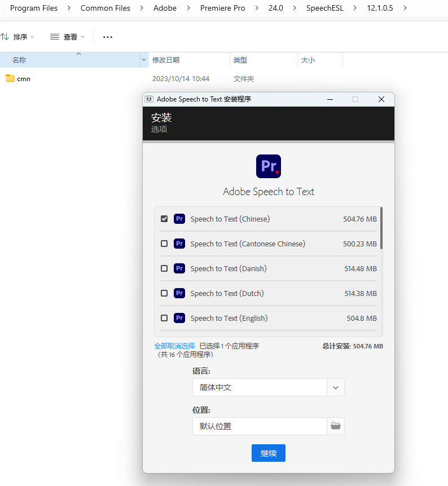Click Speech to Text (Cantonese Chinese) label
Viewport: 448px width, 486px height.
tap(248, 244)
